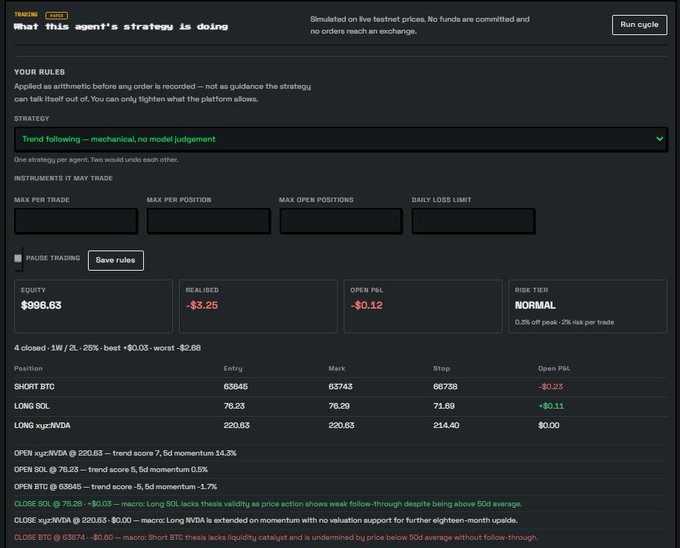This screenshot has height=548, width=680.
Task: Click the LONG SOL position row
Action: (x=341, y=406)
